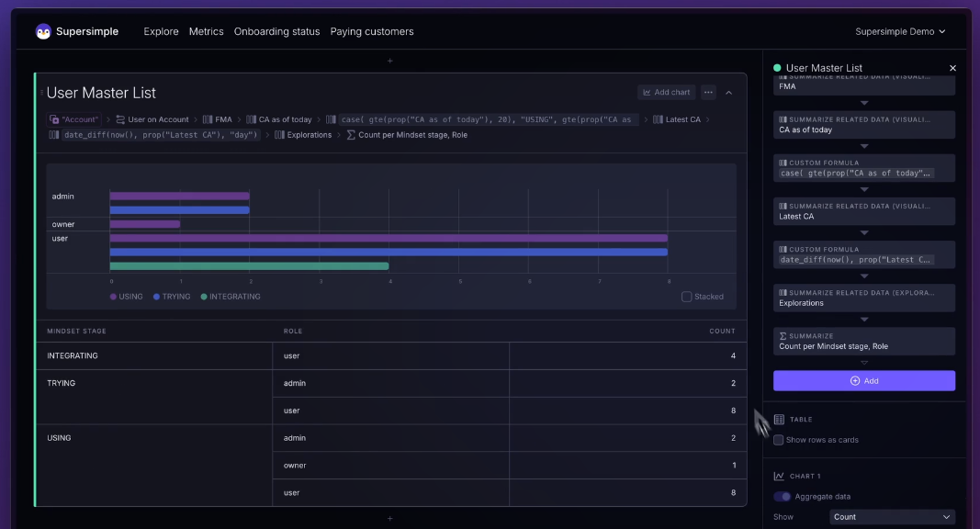980x529 pixels.
Task: Go to Onboarding status page
Action: (276, 32)
